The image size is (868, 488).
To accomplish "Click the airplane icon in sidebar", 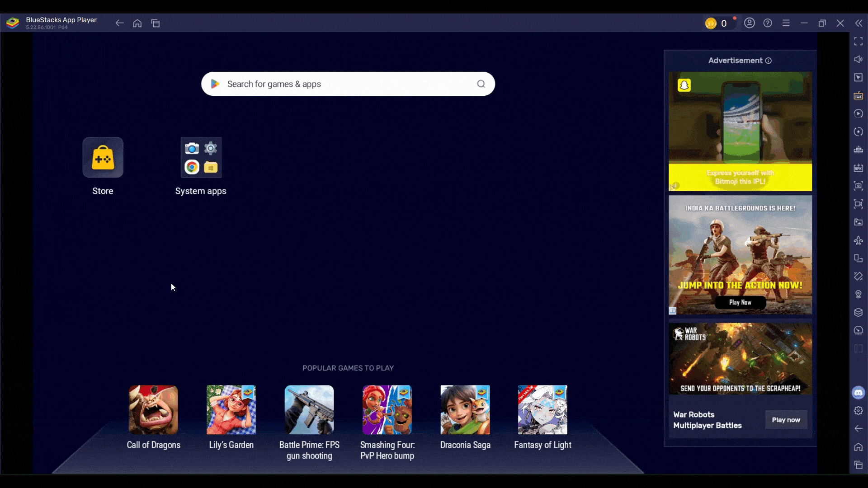I will tap(859, 240).
